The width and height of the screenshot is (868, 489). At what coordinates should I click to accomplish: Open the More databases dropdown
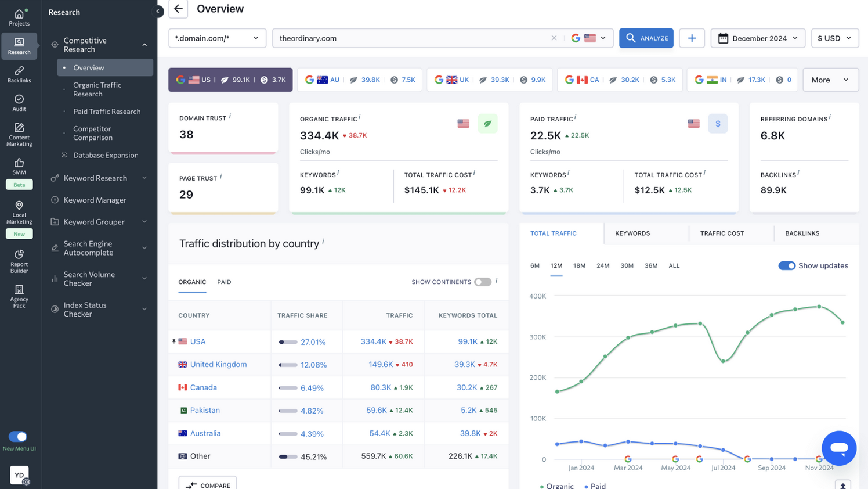tap(831, 80)
